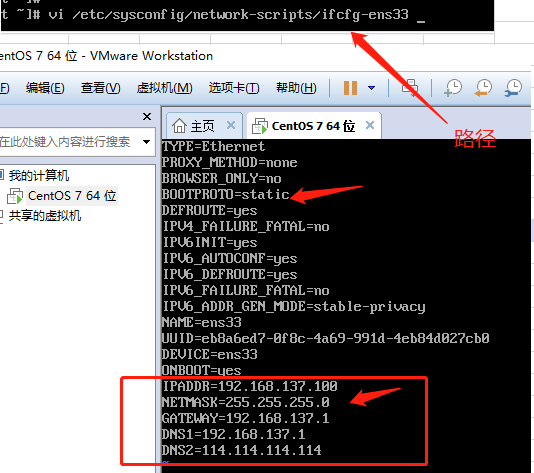Open the snapshot manager wrench-clock icon
Screen dimensions: 534x473
pos(513,88)
